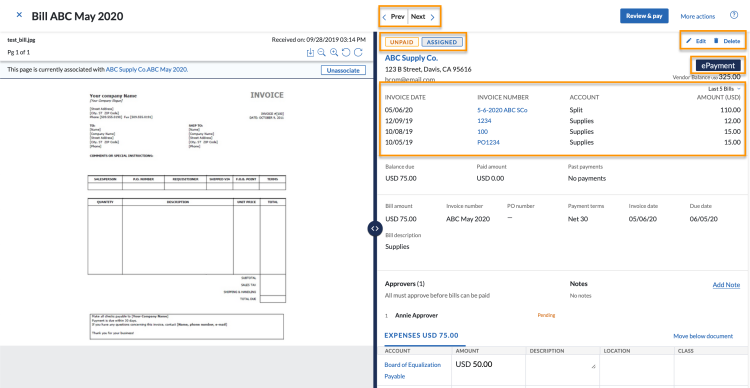Edit the bill using the pencil Edit link
The width and height of the screenshot is (750, 388).
696,41
